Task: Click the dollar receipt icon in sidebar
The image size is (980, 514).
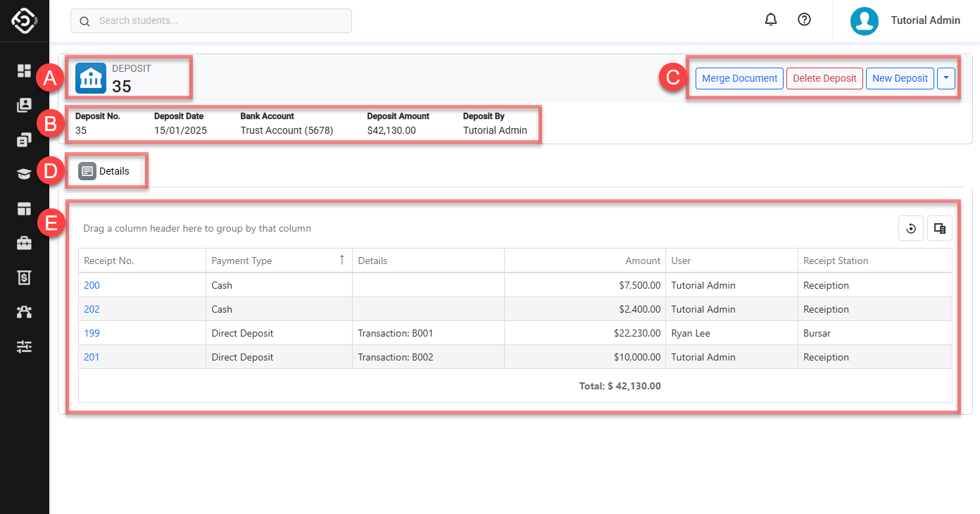Action: coord(25,277)
